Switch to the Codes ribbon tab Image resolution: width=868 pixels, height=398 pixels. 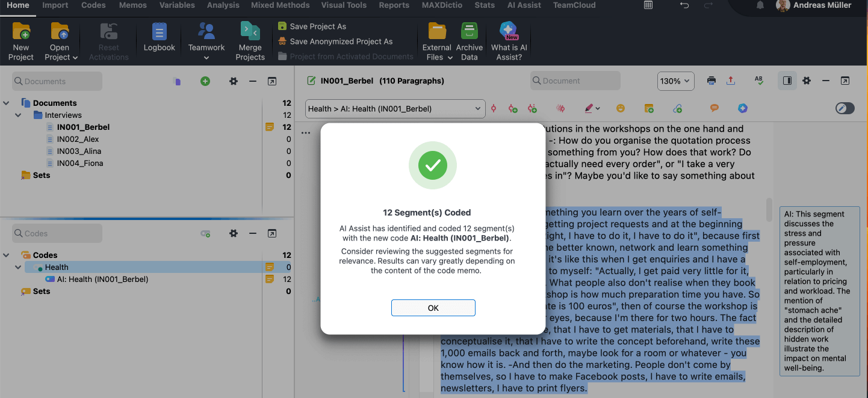point(93,5)
